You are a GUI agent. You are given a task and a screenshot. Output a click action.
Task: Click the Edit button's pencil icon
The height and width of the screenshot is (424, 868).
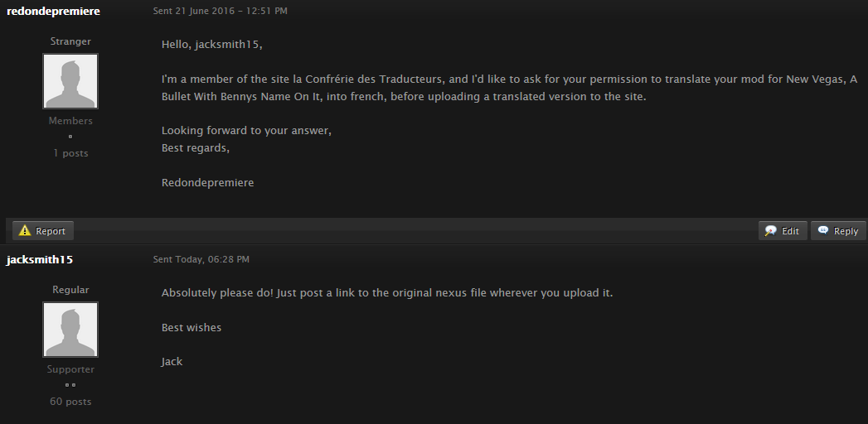click(x=771, y=231)
